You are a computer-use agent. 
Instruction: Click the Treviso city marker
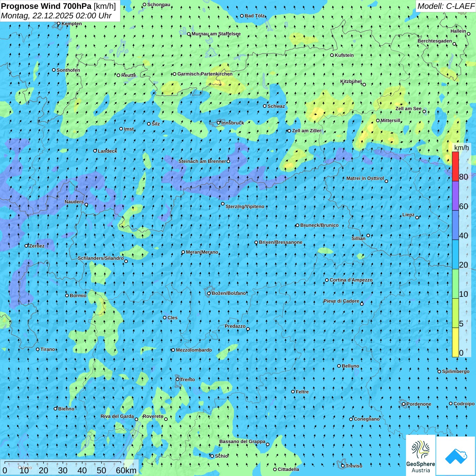click(x=343, y=466)
